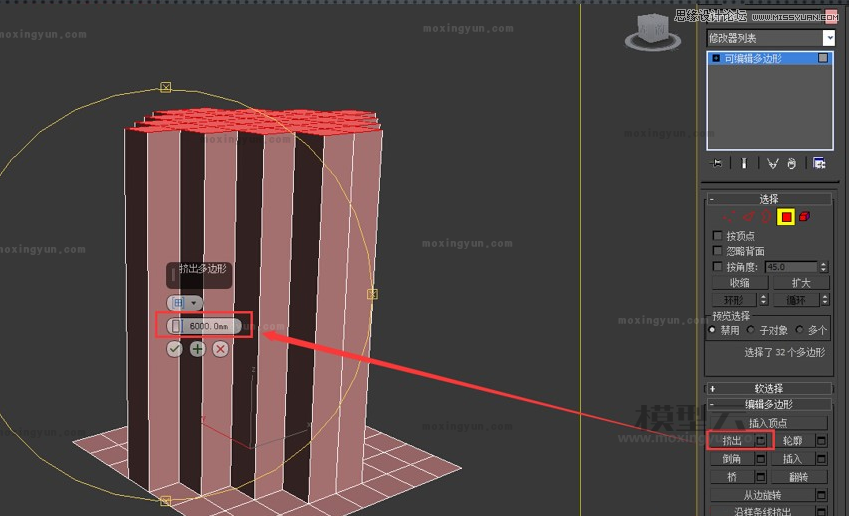Confirm extrude with green checkmark
This screenshot has height=516, width=849.
pos(175,349)
